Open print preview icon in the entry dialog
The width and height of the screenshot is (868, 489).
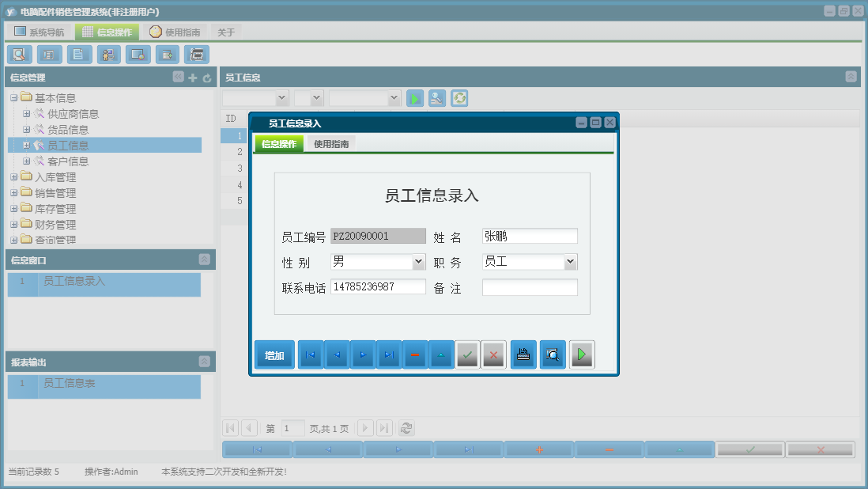click(x=552, y=354)
